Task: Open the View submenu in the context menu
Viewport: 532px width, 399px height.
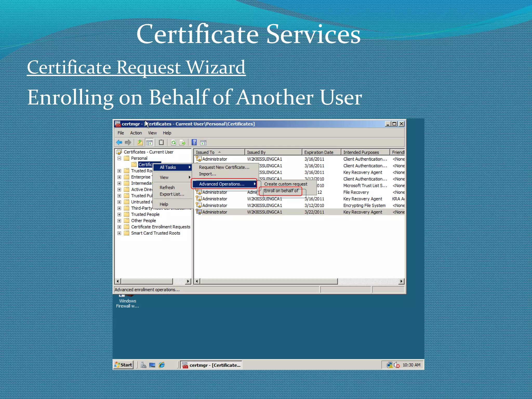Action: pyautogui.click(x=172, y=177)
